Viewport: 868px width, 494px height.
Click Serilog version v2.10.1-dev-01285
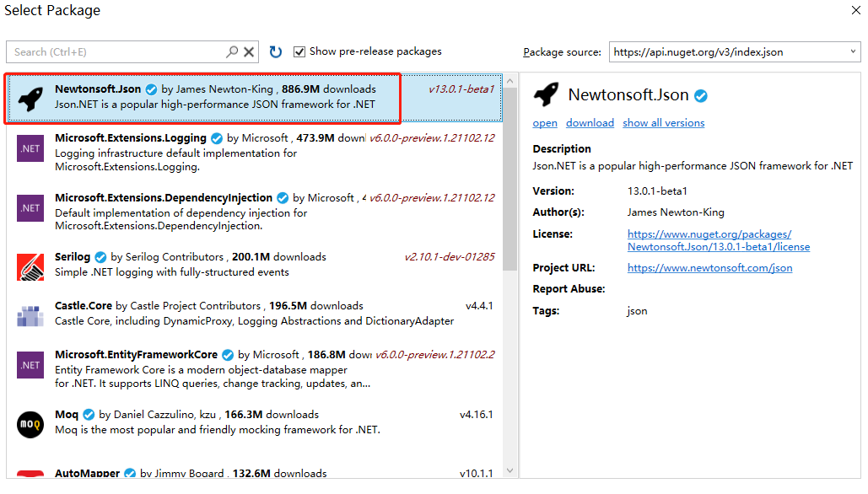[449, 256]
